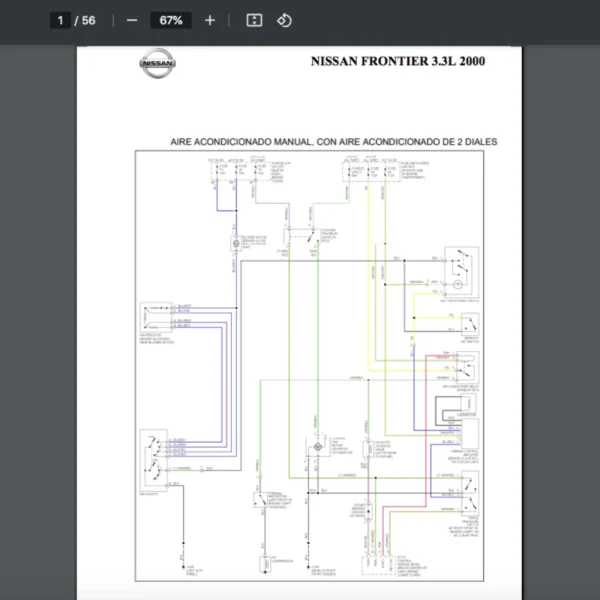Click the Nissan logo on the page
This screenshot has width=600, height=600.
click(x=157, y=64)
